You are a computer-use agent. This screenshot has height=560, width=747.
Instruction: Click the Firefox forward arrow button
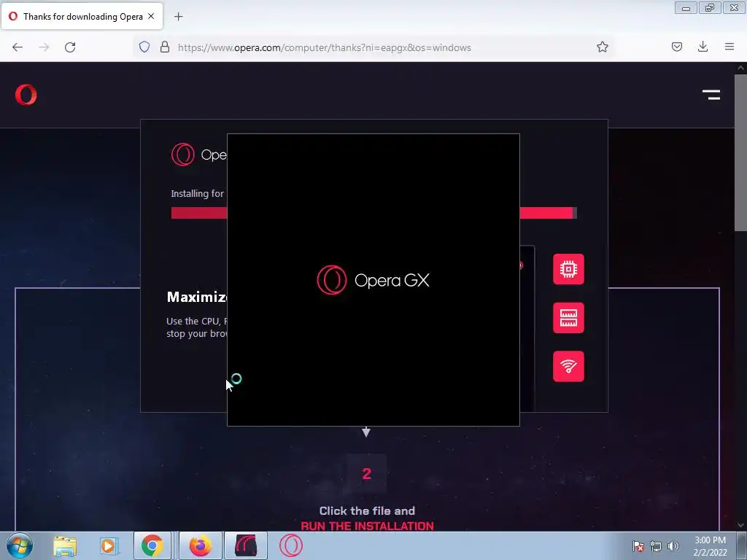click(44, 47)
